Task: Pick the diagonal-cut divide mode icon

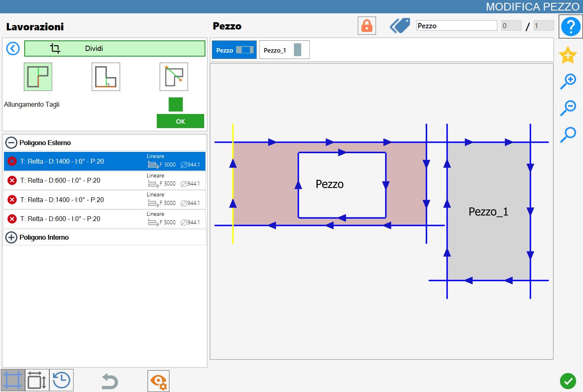Action: pos(174,77)
